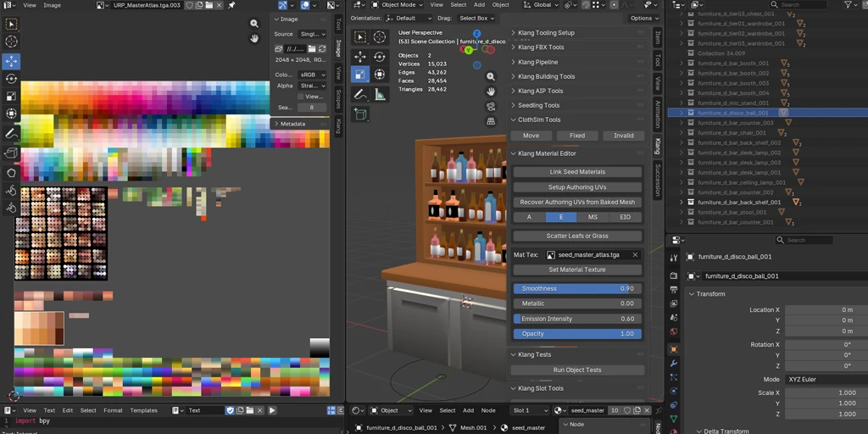Select the Transform tool in the 3D viewport toolbar
Image resolution: width=868 pixels, height=434 pixels.
tap(380, 75)
